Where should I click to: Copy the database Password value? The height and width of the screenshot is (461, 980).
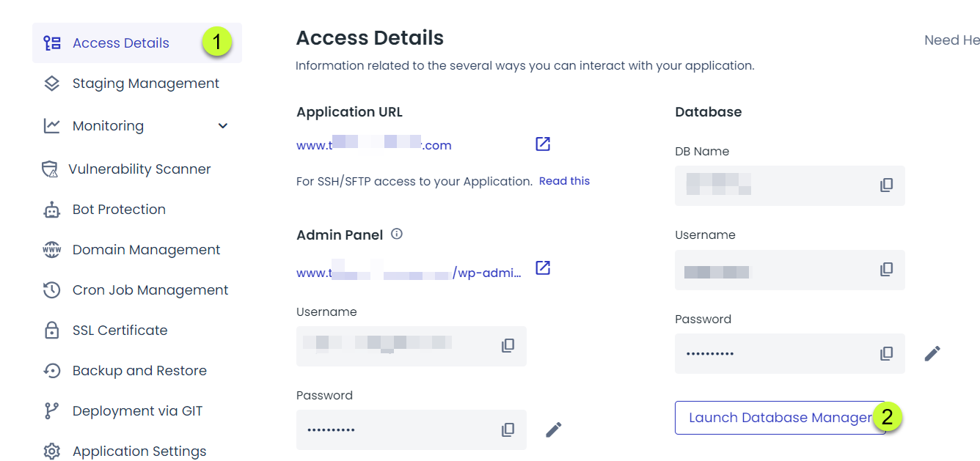click(x=887, y=354)
